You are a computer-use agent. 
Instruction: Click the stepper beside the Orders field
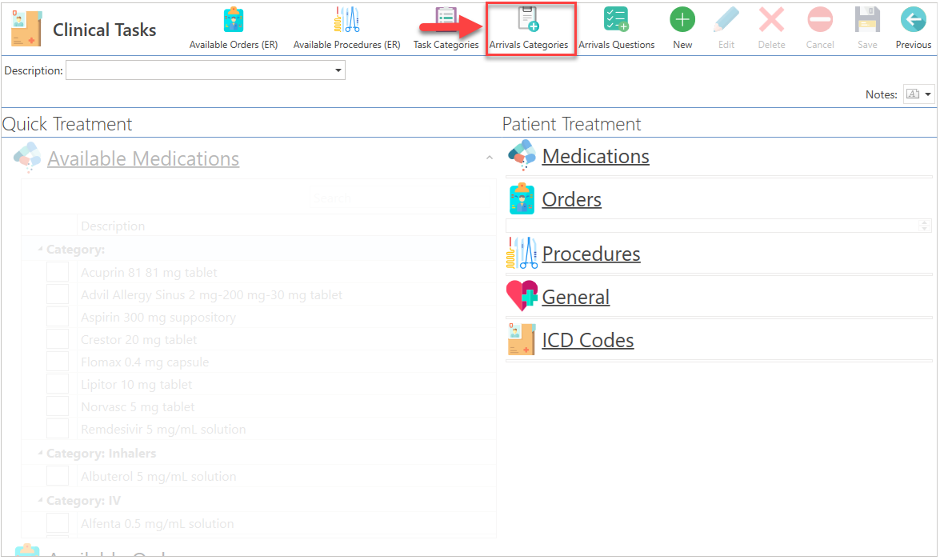(x=925, y=226)
